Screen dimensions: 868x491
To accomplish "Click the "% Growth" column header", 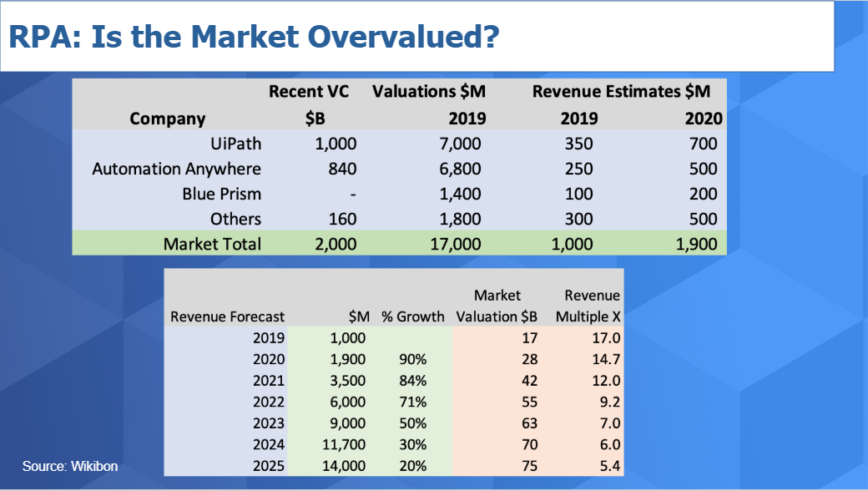I will pos(412,316).
